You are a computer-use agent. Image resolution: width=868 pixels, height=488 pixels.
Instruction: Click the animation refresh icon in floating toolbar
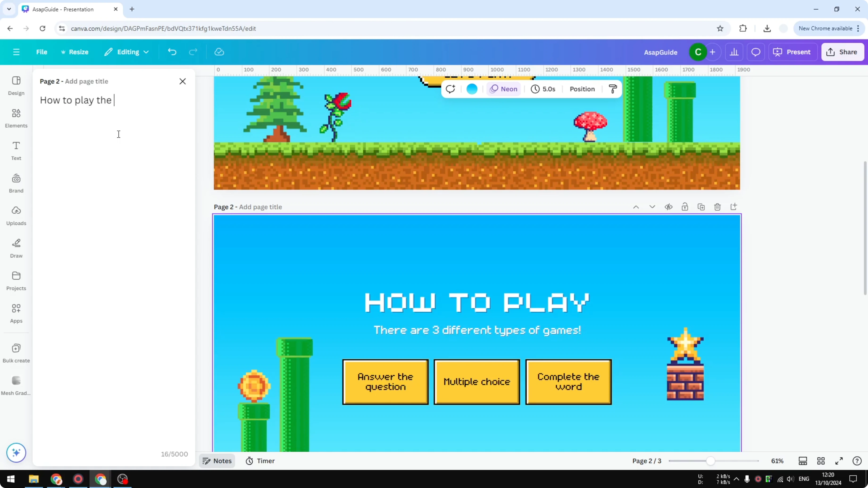pyautogui.click(x=451, y=89)
